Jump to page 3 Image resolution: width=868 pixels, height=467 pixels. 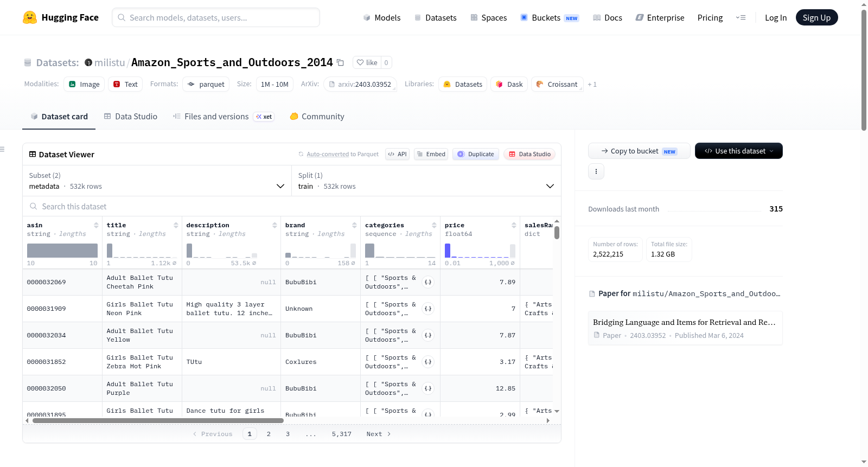pyautogui.click(x=288, y=434)
